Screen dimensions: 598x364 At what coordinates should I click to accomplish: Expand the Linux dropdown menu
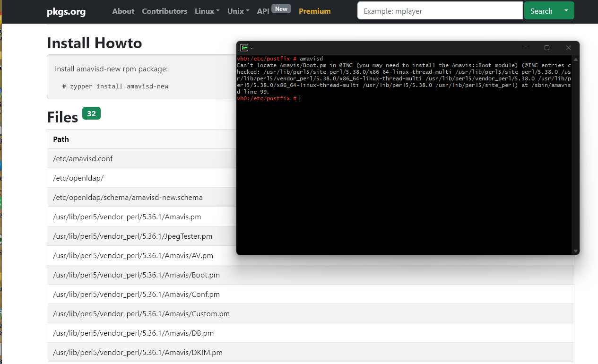pyautogui.click(x=207, y=11)
